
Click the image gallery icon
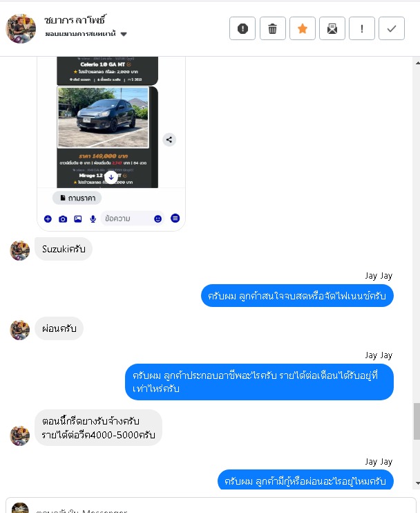pyautogui.click(x=78, y=219)
